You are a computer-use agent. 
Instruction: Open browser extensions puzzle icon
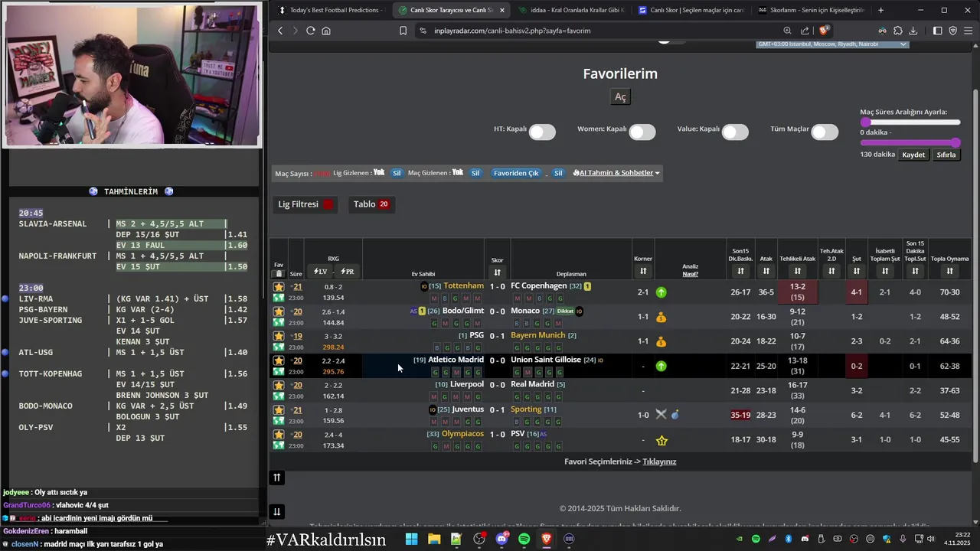[897, 31]
